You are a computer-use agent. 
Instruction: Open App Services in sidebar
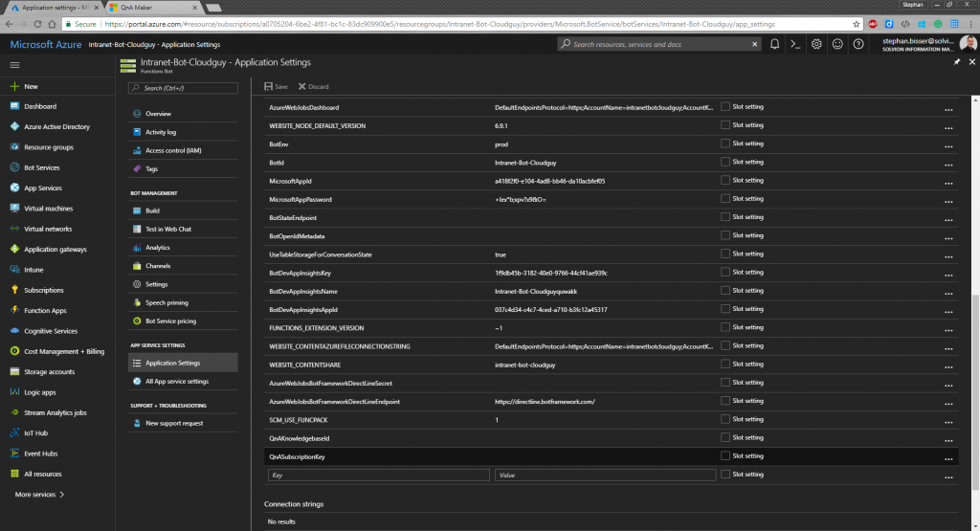tap(42, 188)
